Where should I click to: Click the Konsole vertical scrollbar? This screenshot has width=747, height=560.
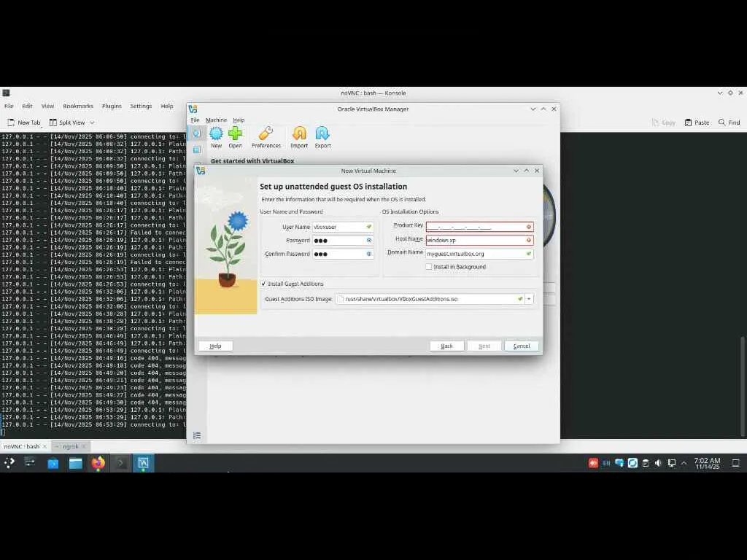(742, 386)
